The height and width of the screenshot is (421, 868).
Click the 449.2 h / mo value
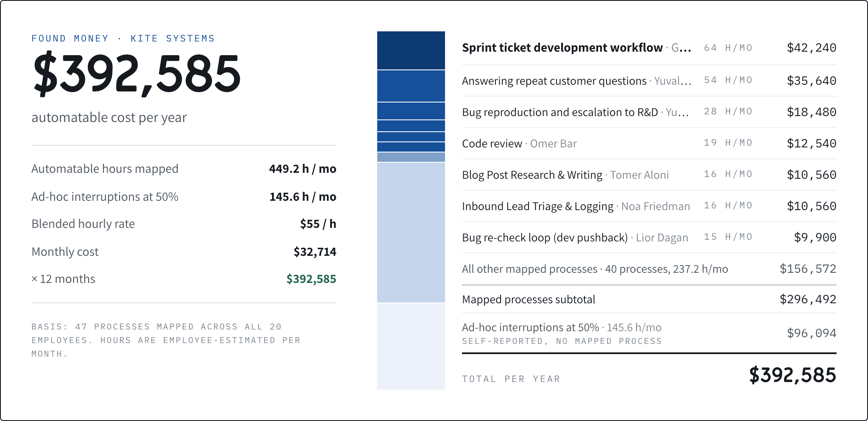303,169
